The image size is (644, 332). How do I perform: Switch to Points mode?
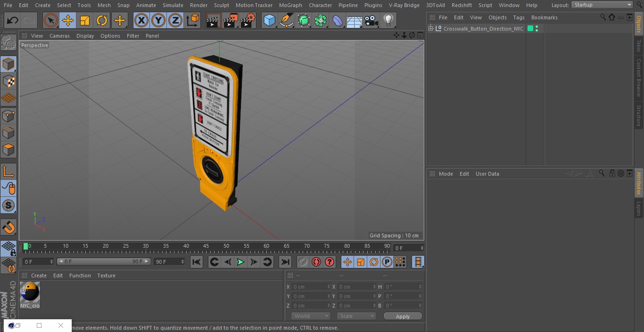point(8,115)
